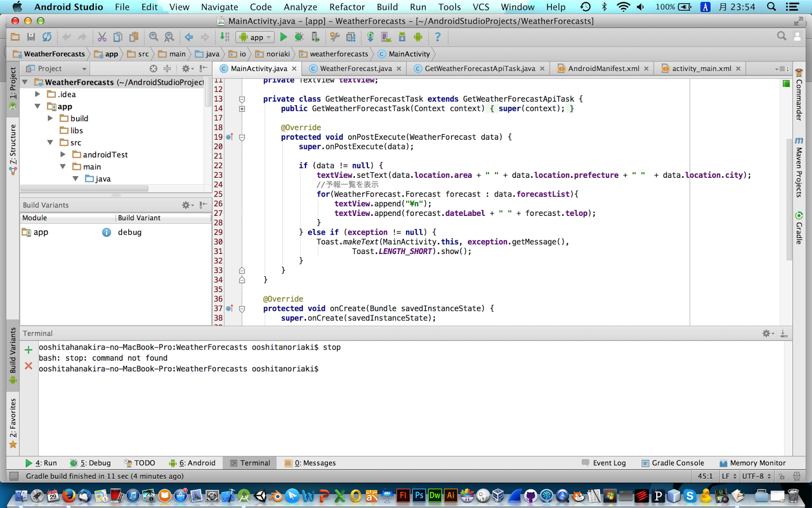Click Attach debugger to Android process icon
This screenshot has height=508, width=812.
point(315,37)
